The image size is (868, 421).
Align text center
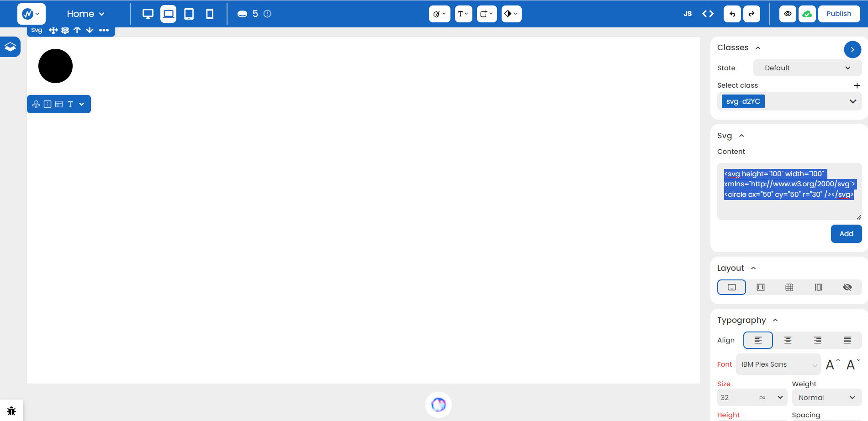(x=788, y=340)
